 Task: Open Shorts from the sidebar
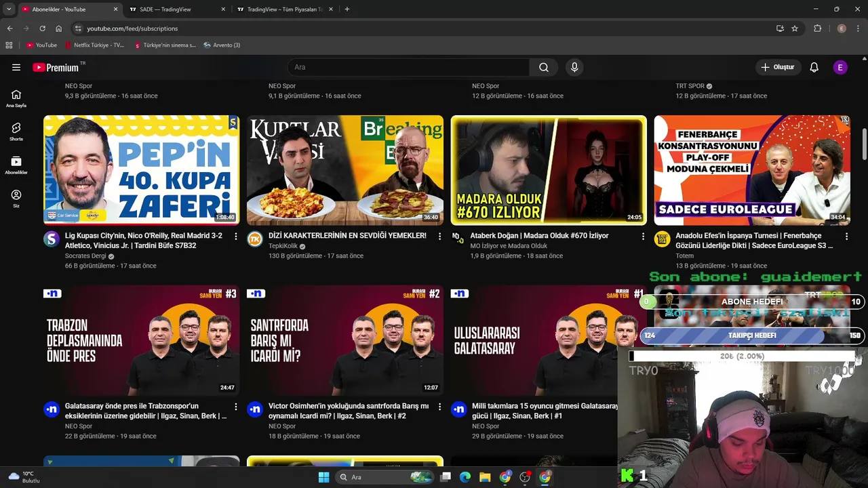(x=16, y=131)
